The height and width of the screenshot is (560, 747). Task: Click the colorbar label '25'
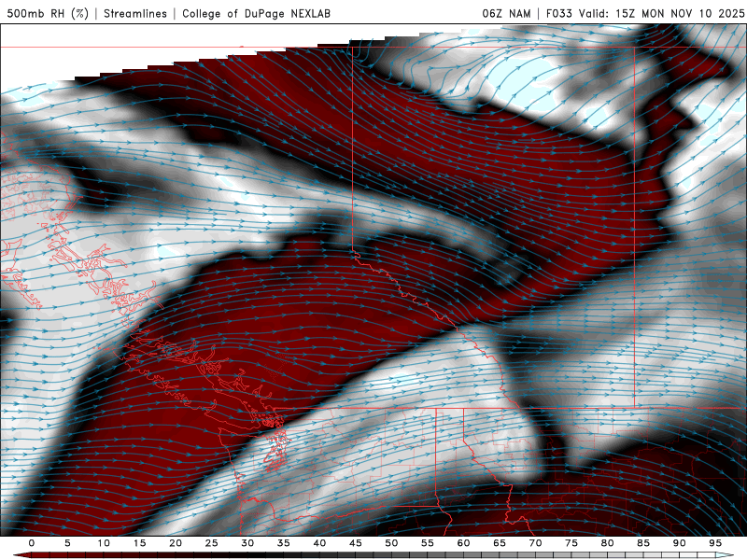click(x=212, y=543)
